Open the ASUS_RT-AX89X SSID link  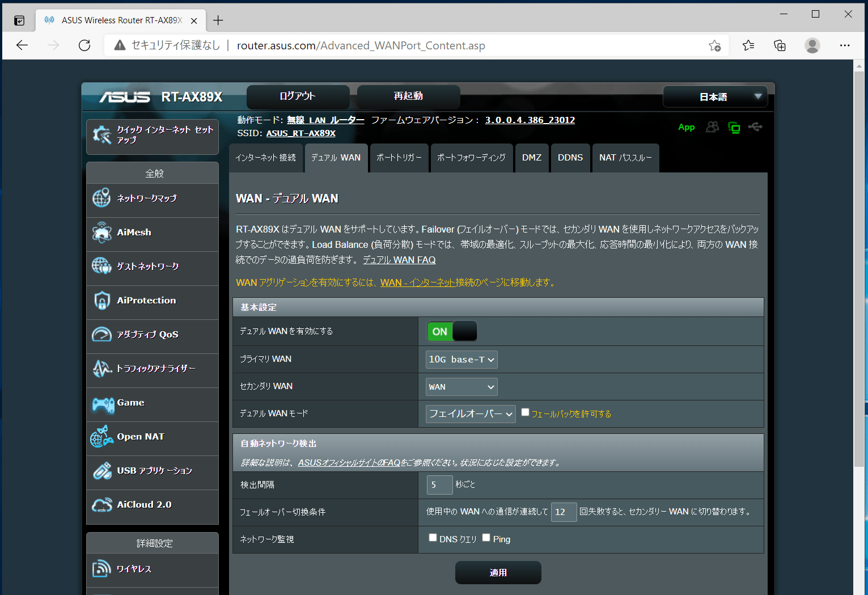tap(301, 133)
